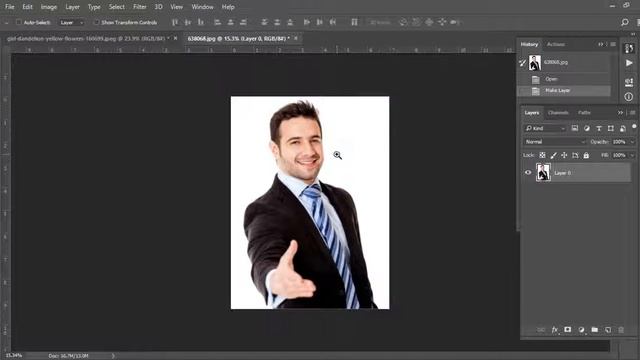Filter for smart objects icon
640x360 pixels.
coord(623,128)
